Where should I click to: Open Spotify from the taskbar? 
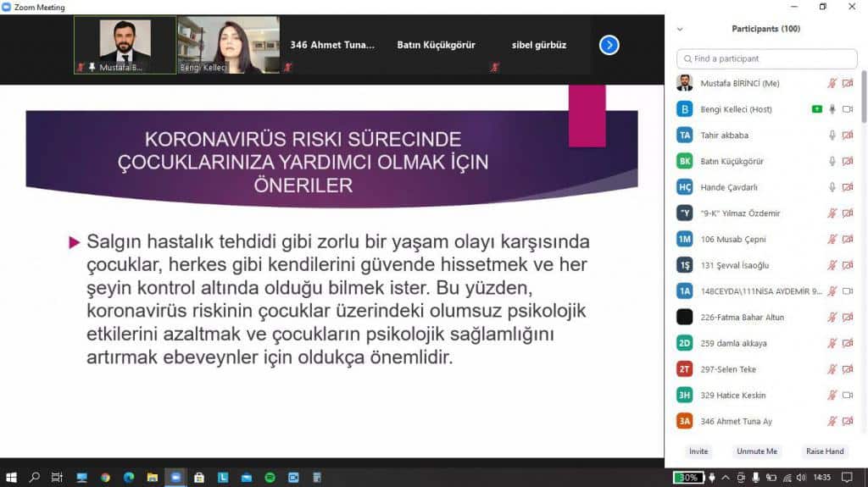(x=270, y=478)
